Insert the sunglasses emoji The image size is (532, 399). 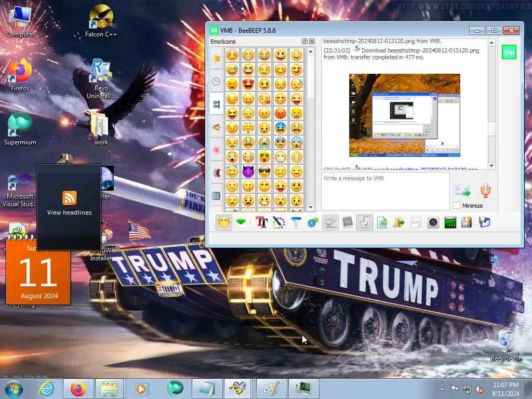tap(264, 171)
